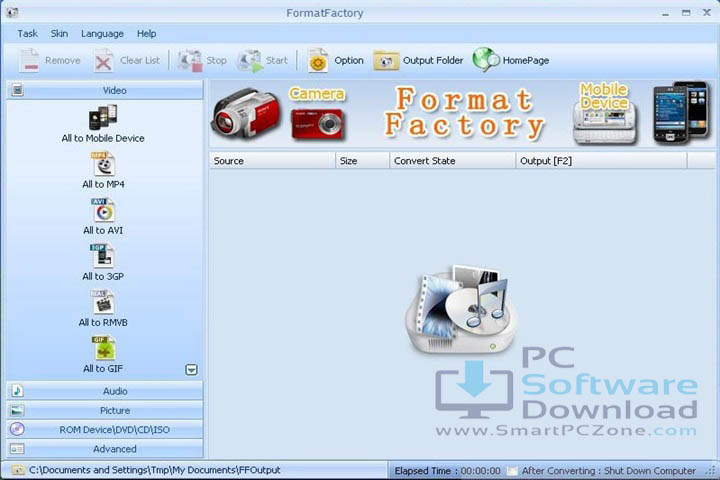Click the Stop conversion icon
Viewport: 720px width, 480px height.
[x=190, y=61]
